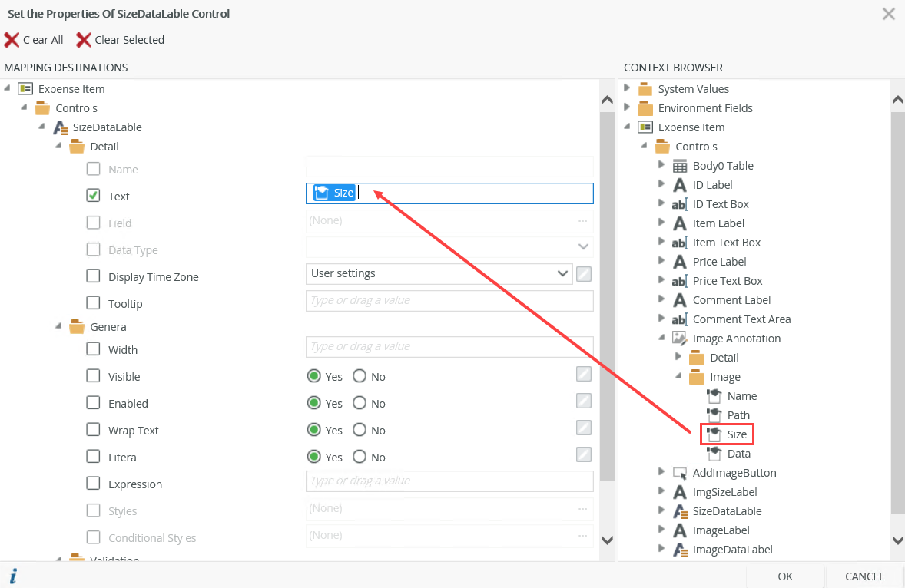Click the AddImageButton control icon

tap(680, 473)
